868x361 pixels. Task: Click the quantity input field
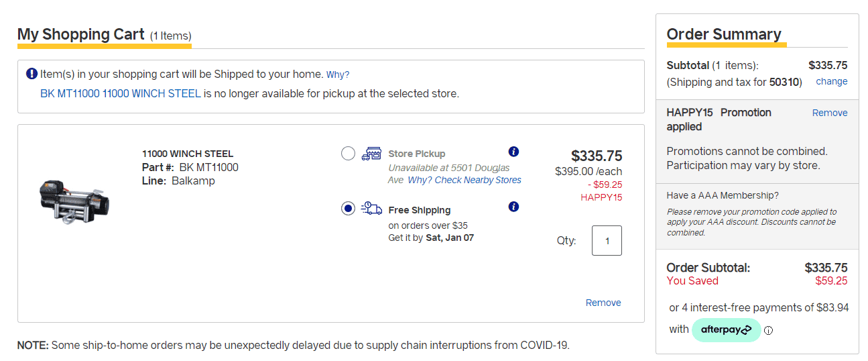pyautogui.click(x=607, y=240)
